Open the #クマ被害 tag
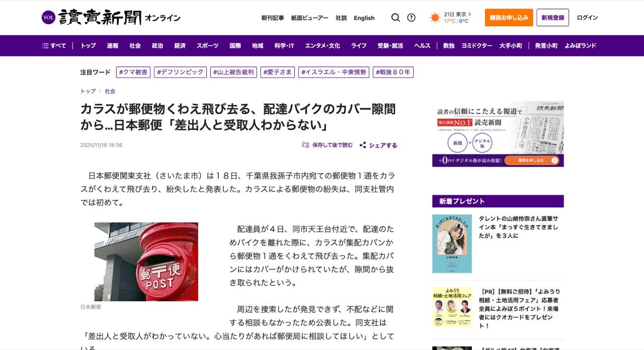Image resolution: width=644 pixels, height=350 pixels. click(133, 72)
